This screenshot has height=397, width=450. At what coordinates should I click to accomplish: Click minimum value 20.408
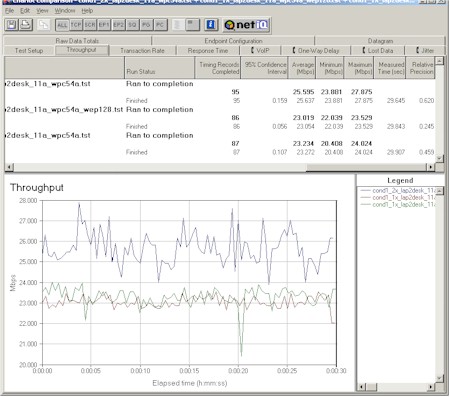[x=331, y=143]
